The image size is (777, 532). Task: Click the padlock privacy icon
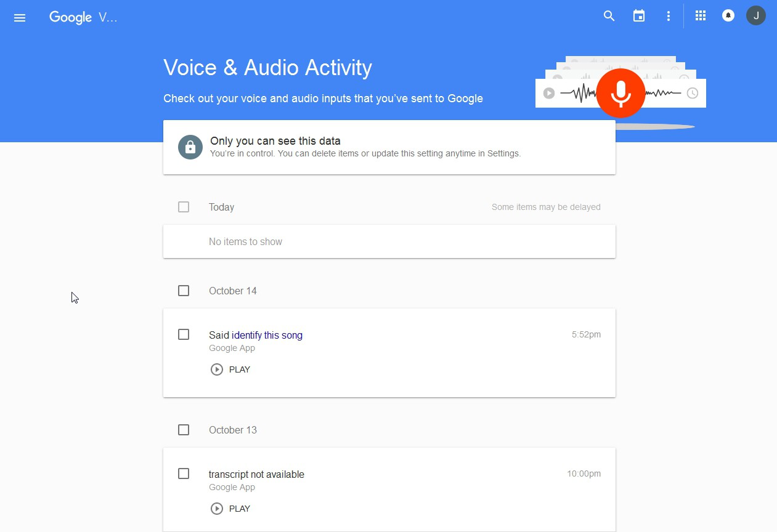pyautogui.click(x=190, y=147)
